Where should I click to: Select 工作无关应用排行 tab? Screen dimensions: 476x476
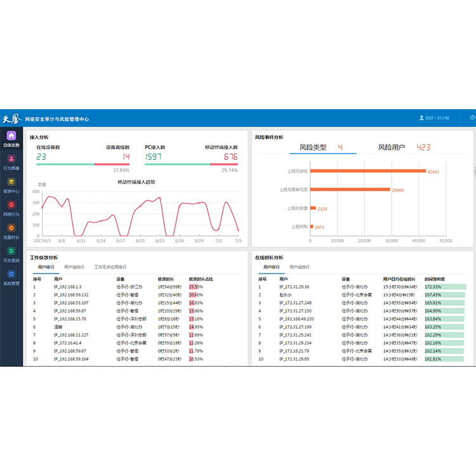[x=110, y=267]
